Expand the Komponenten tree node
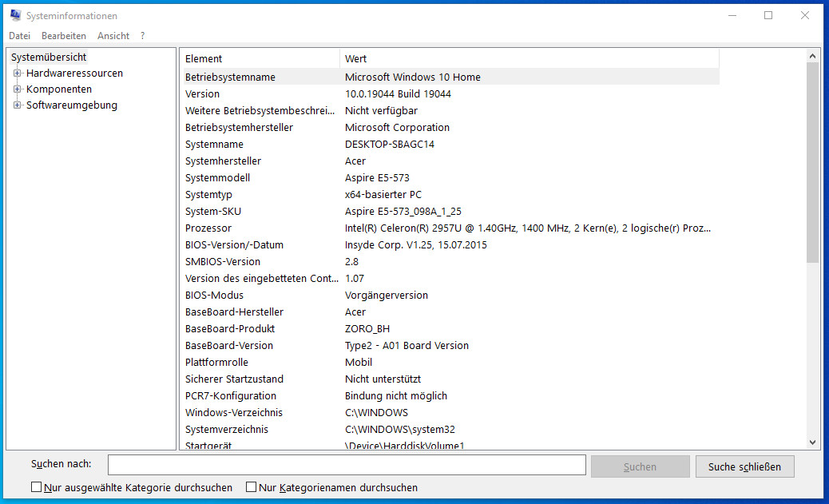 18,89
